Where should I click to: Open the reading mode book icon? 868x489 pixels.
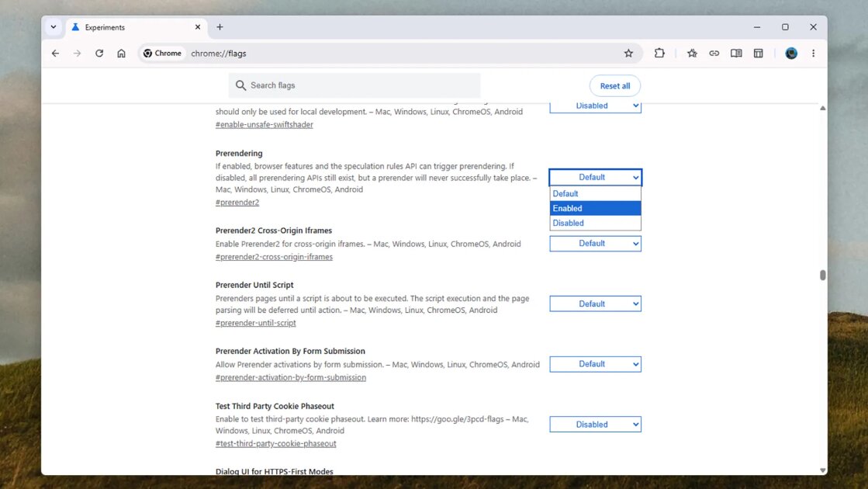pyautogui.click(x=736, y=53)
